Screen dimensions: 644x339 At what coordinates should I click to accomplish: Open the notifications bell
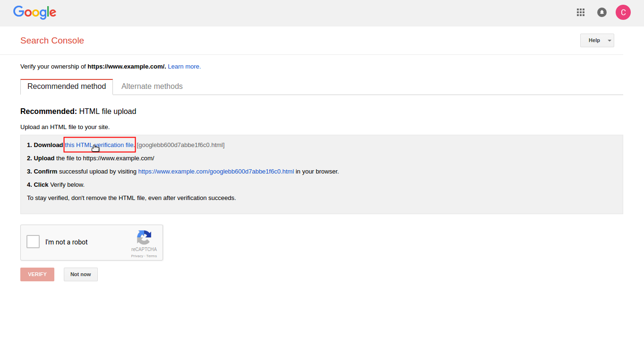tap(602, 12)
